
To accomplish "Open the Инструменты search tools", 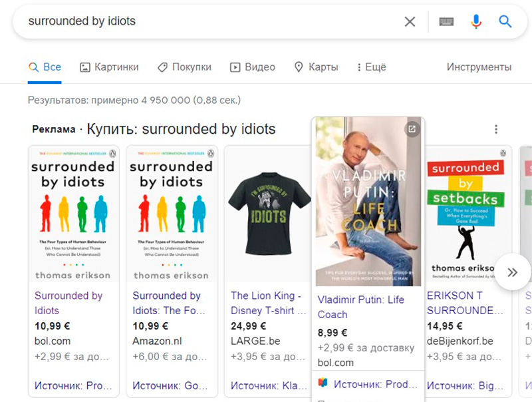I will click(x=479, y=67).
